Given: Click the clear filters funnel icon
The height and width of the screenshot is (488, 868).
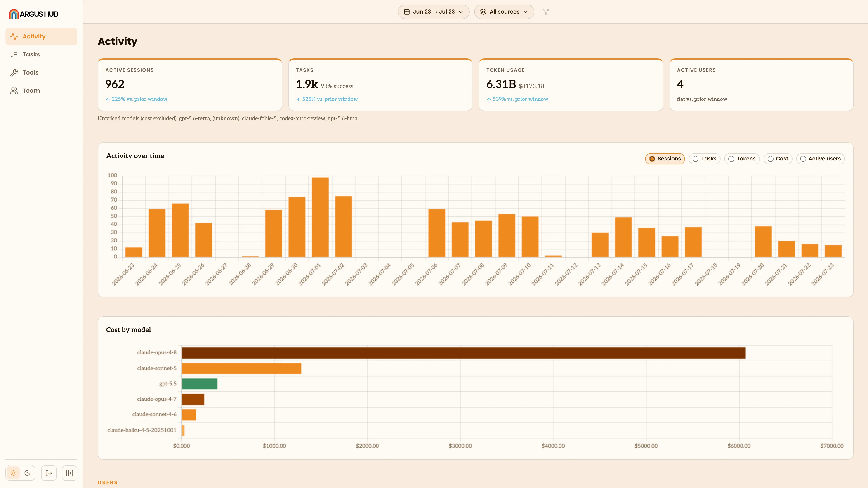Looking at the screenshot, I should click(x=546, y=12).
